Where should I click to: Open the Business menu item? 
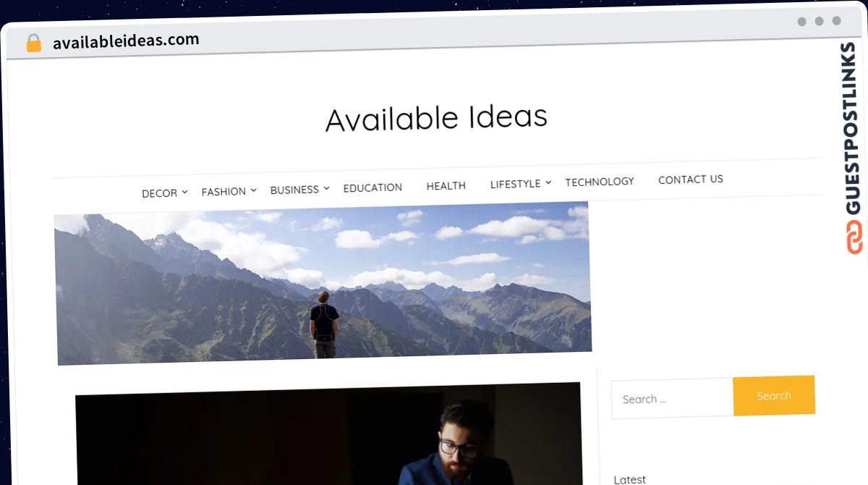(x=294, y=190)
